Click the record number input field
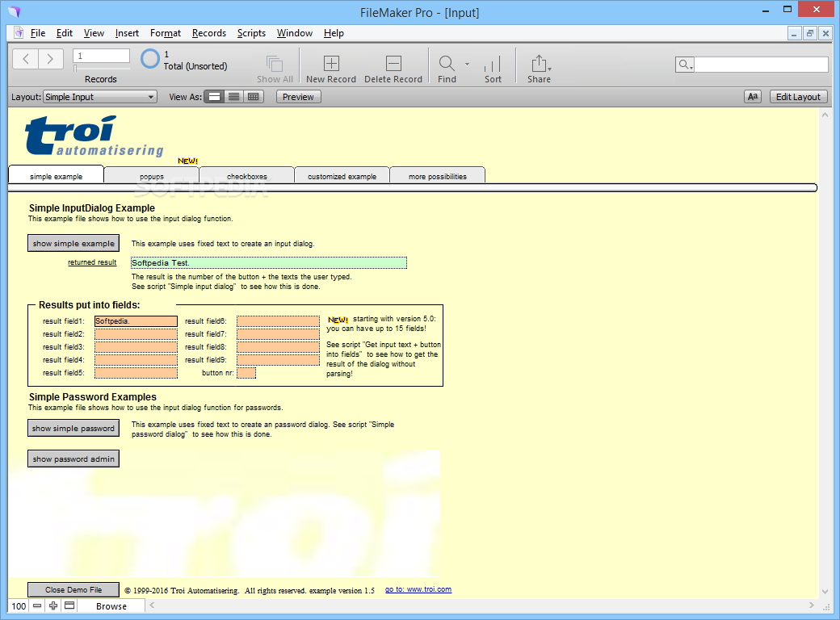840x620 pixels. (x=101, y=56)
